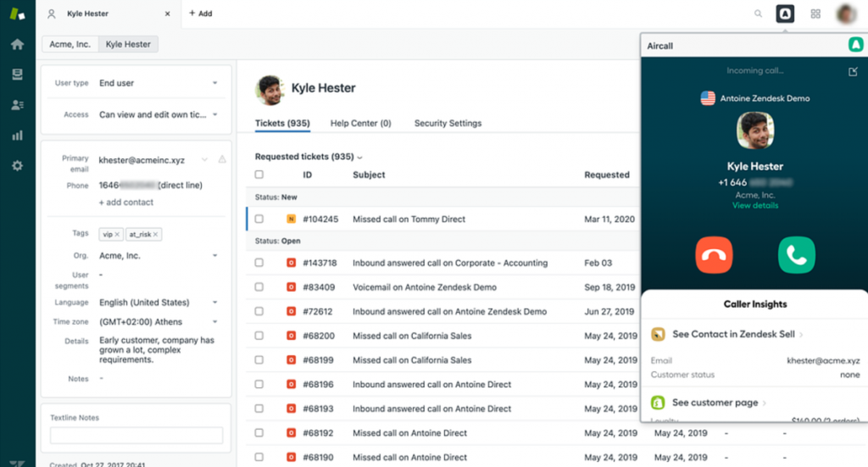Click the search magnifier icon

point(758,14)
